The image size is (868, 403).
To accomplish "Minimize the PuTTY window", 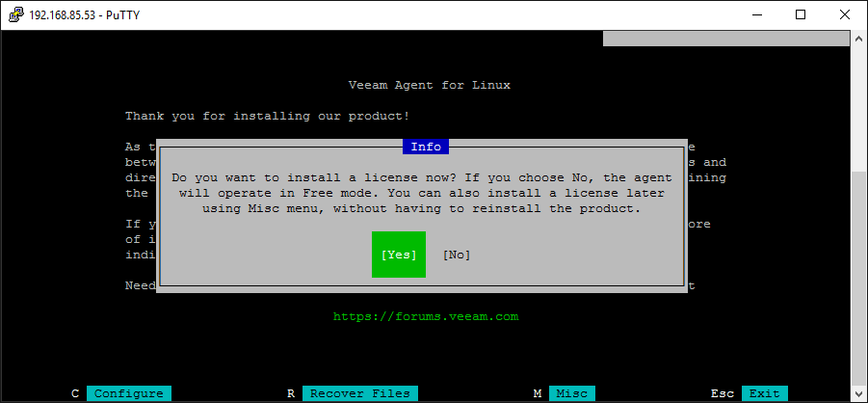I will [756, 15].
